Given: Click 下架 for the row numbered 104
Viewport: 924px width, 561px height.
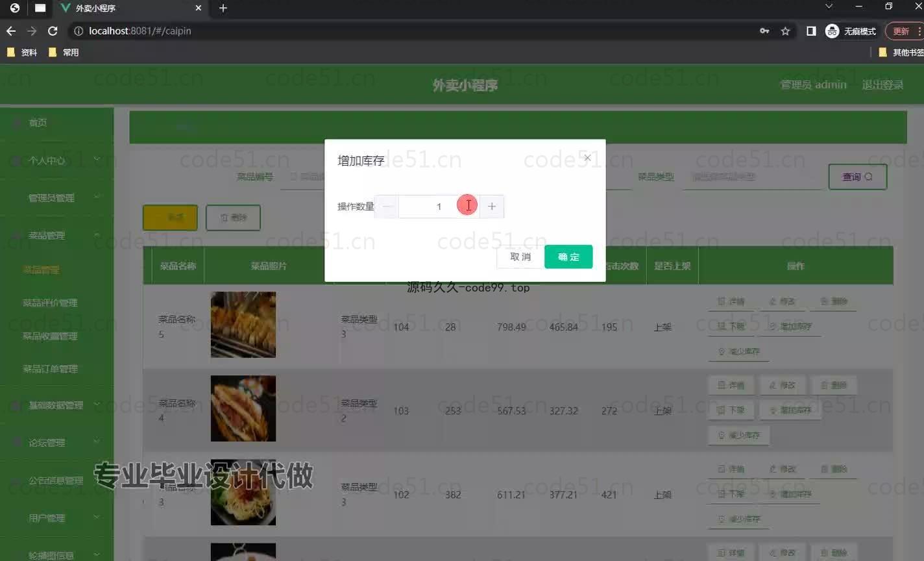Looking at the screenshot, I should (x=731, y=326).
